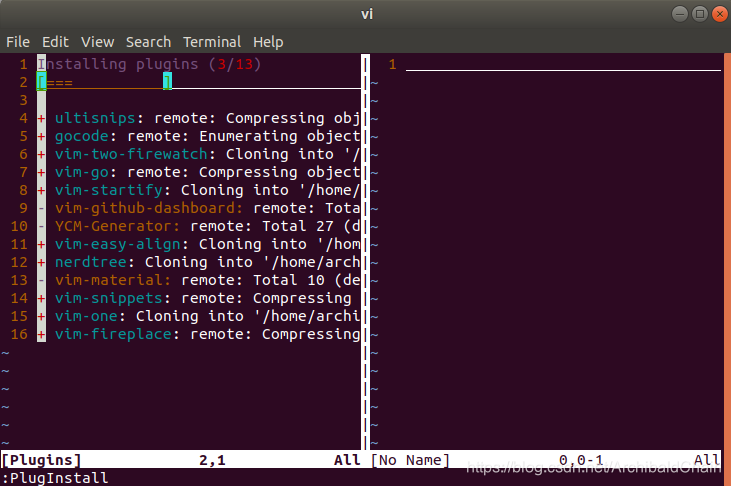Click the plus sign beside vim-one

click(41, 317)
